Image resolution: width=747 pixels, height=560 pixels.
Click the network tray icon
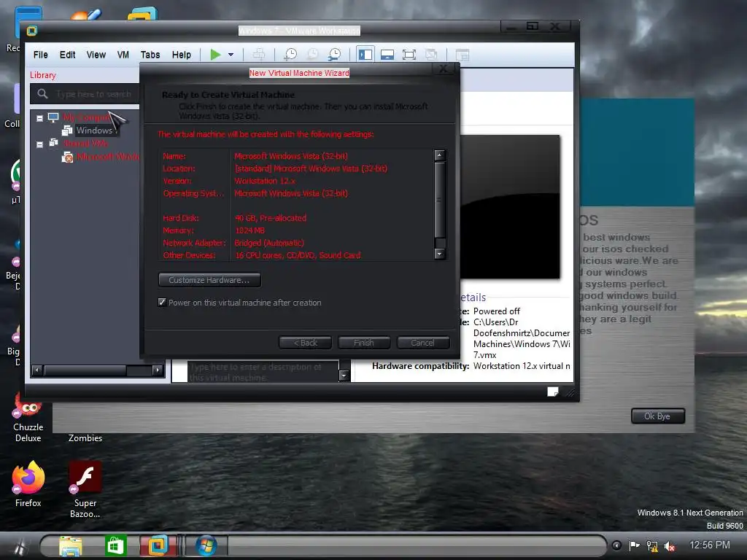pyautogui.click(x=651, y=546)
